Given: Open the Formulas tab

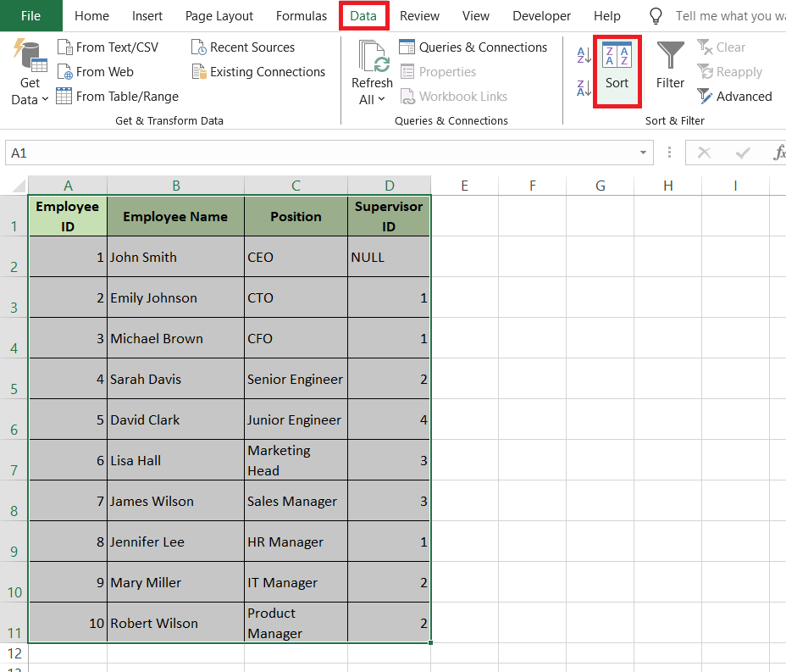Looking at the screenshot, I should click(302, 16).
